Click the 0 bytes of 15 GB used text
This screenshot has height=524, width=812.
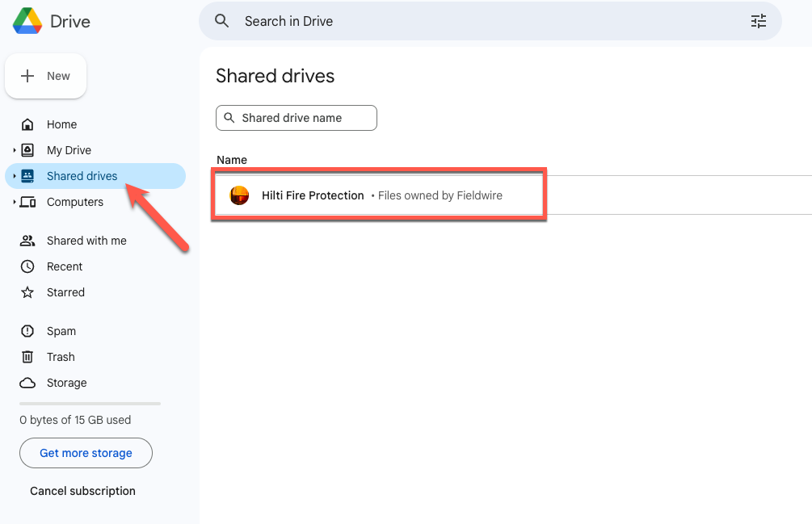[75, 420]
